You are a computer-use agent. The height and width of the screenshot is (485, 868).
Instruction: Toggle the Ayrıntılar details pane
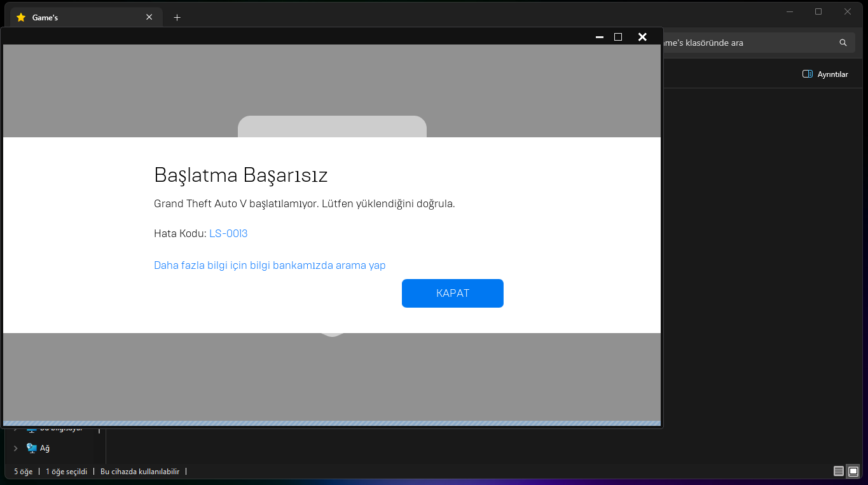point(825,74)
